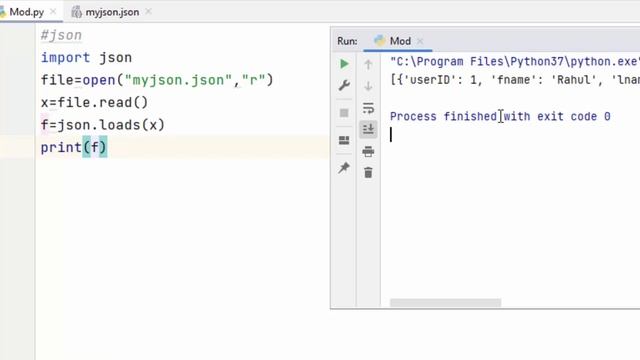Toggle scroll to end of console output
The image size is (640, 360).
point(368,129)
